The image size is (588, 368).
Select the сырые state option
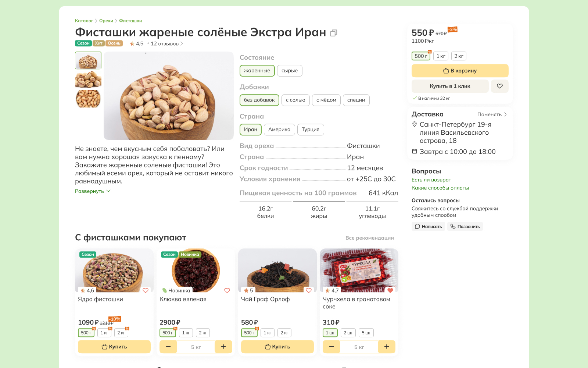pos(290,71)
